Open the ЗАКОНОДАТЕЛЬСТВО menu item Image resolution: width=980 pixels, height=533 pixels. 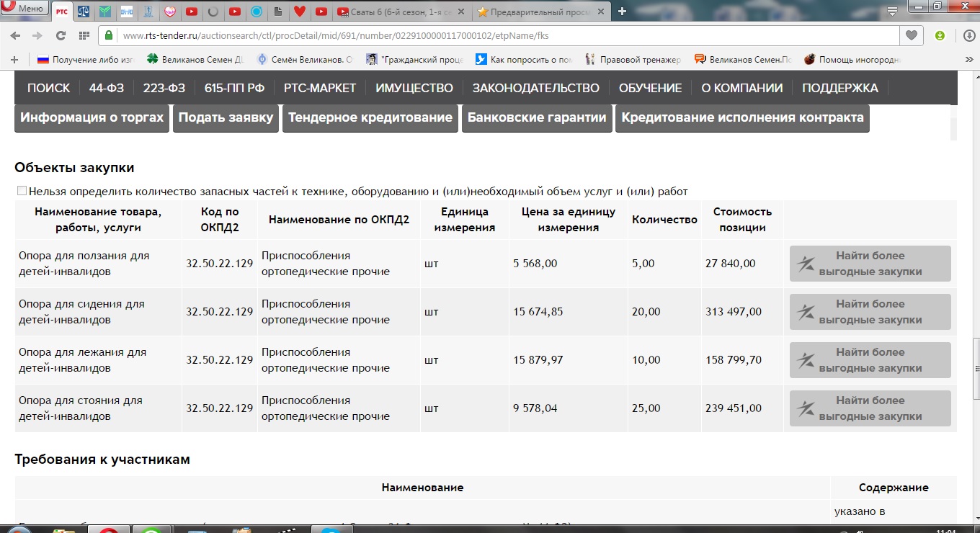(x=535, y=88)
